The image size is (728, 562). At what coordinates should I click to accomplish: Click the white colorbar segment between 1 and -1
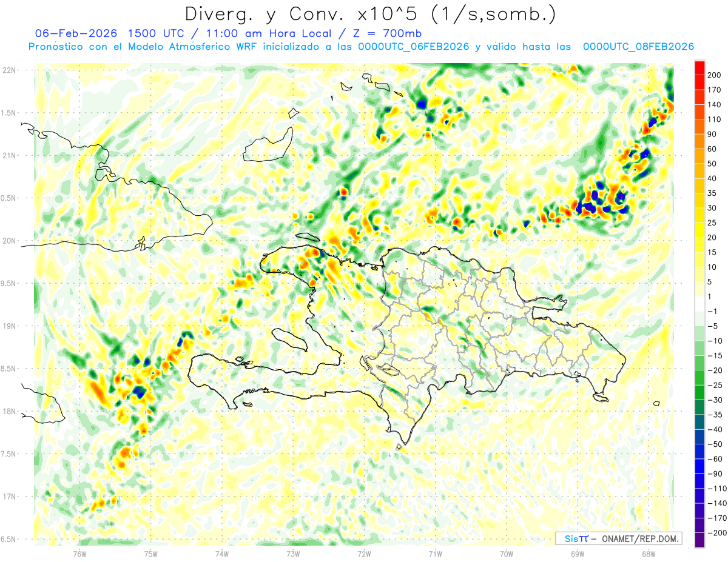699,304
